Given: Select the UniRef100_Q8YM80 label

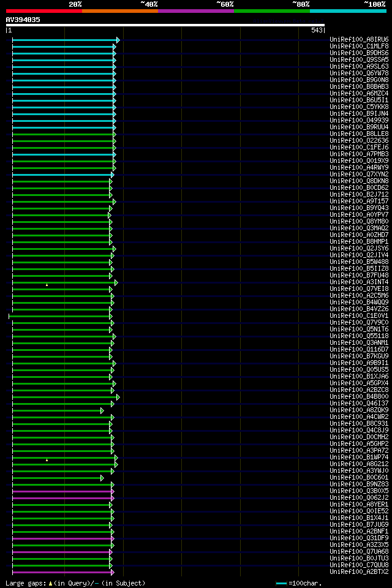Looking at the screenshot, I should [359, 222].
